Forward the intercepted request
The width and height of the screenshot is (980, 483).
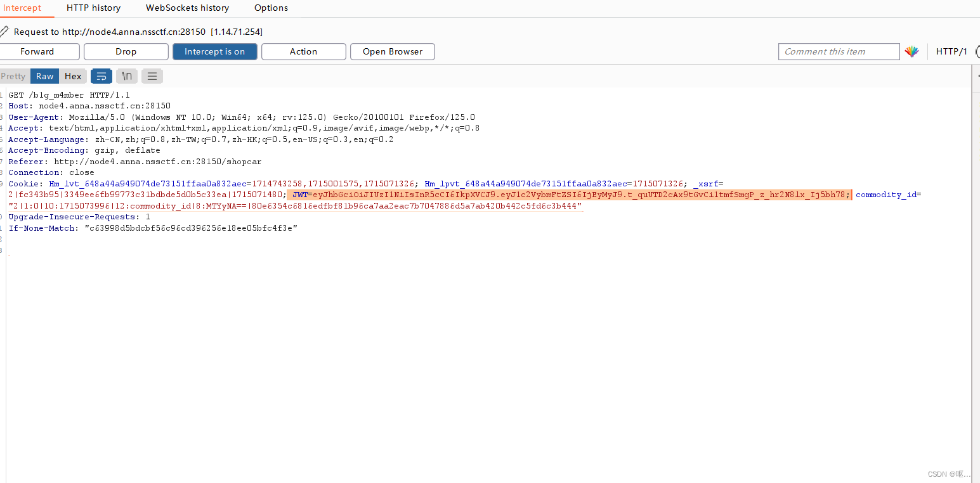37,52
